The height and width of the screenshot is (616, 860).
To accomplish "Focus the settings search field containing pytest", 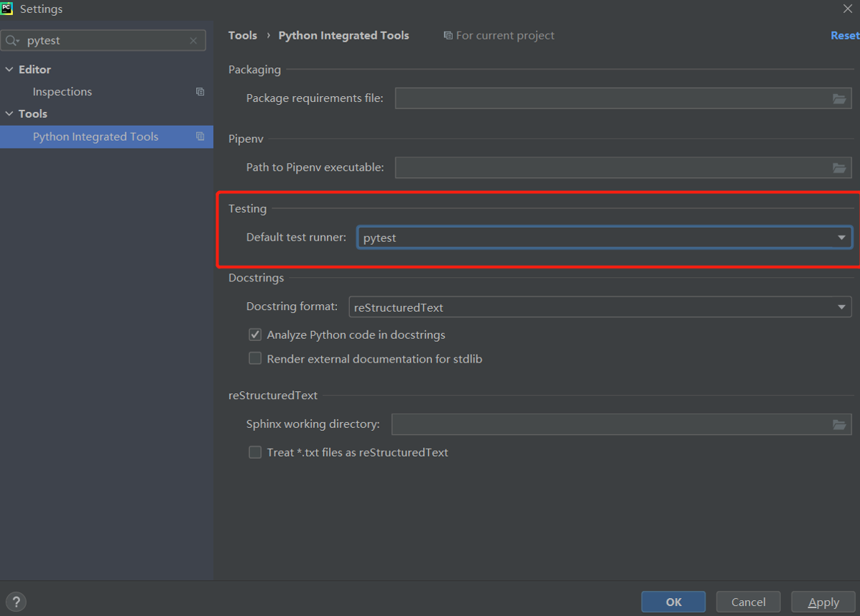I will tap(103, 40).
